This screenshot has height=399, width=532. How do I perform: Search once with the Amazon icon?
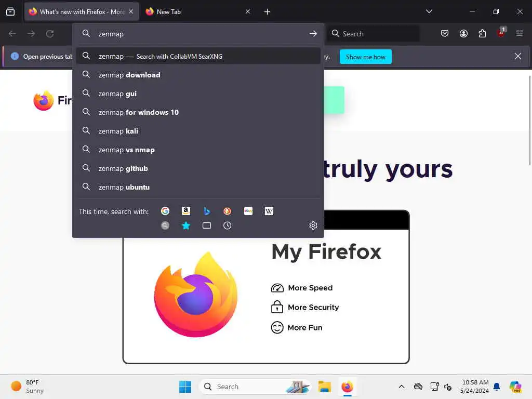[186, 211]
